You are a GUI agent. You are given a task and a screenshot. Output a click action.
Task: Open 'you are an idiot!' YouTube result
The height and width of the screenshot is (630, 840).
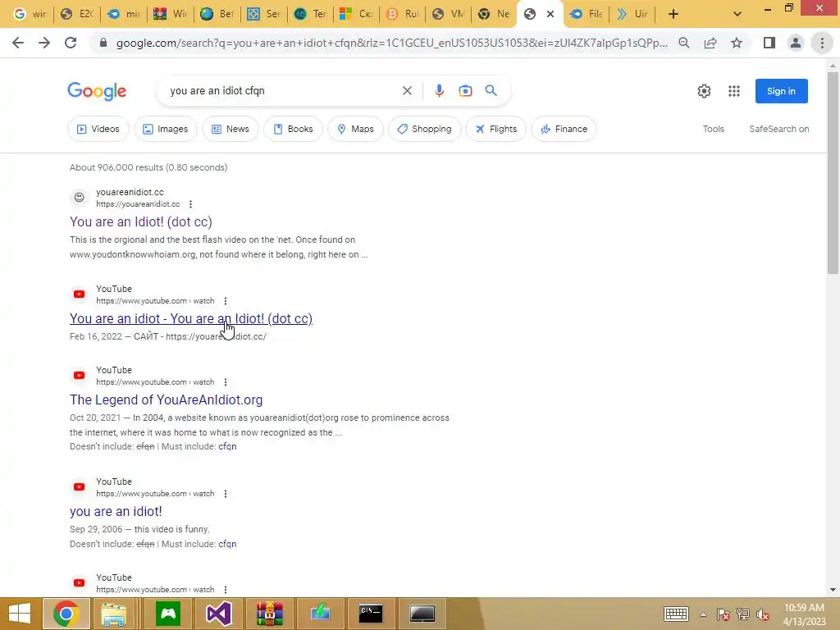(x=116, y=512)
